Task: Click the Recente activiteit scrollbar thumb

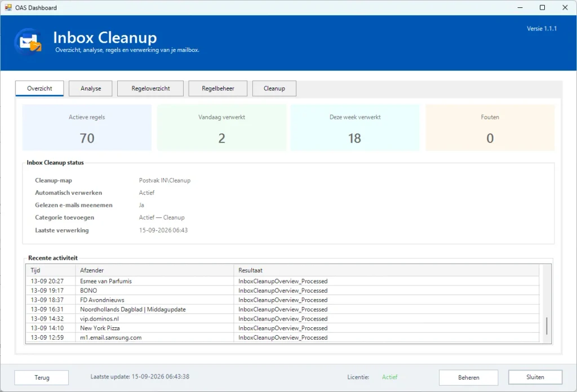Action: tap(547, 326)
